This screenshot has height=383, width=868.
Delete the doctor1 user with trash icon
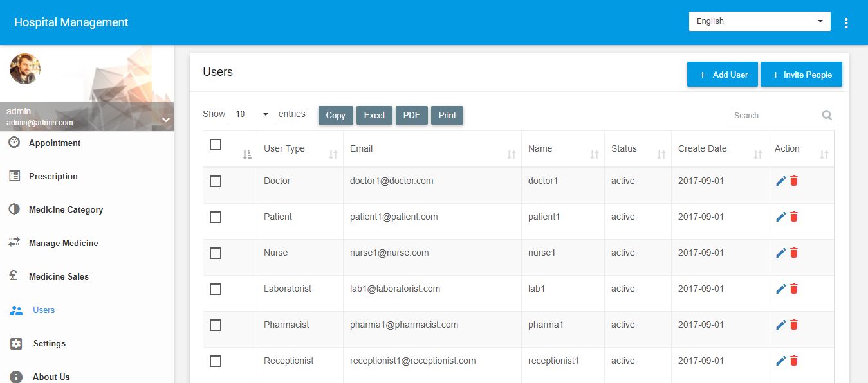[x=794, y=181]
